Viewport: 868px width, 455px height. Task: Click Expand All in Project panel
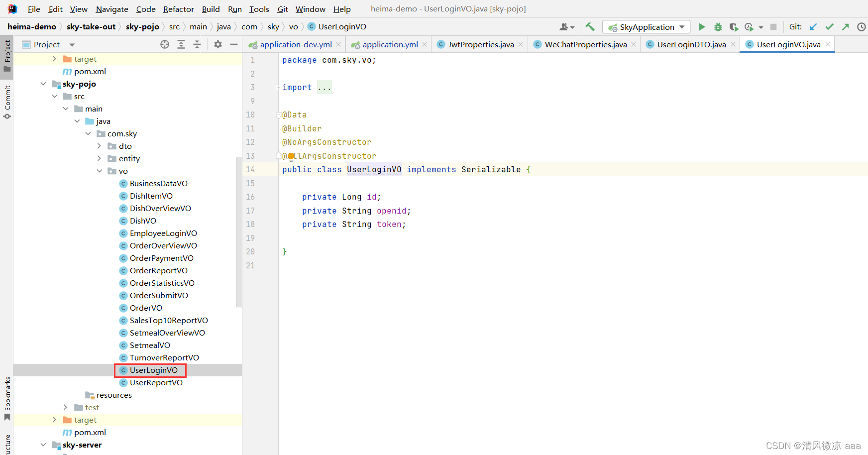click(181, 44)
